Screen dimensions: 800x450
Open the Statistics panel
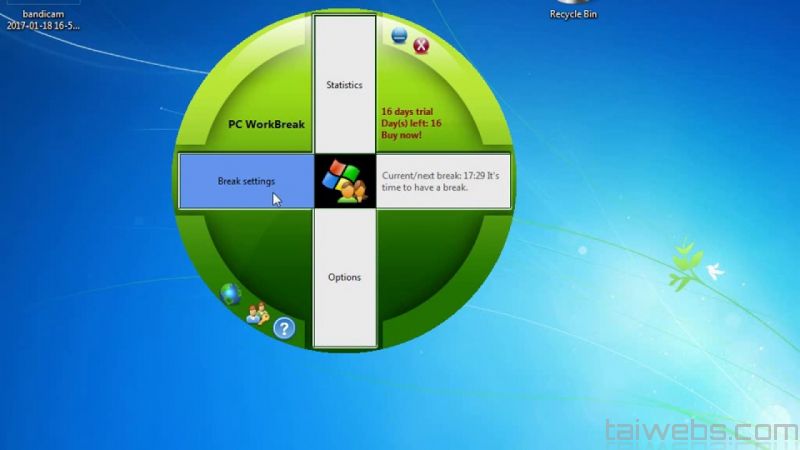pos(344,85)
